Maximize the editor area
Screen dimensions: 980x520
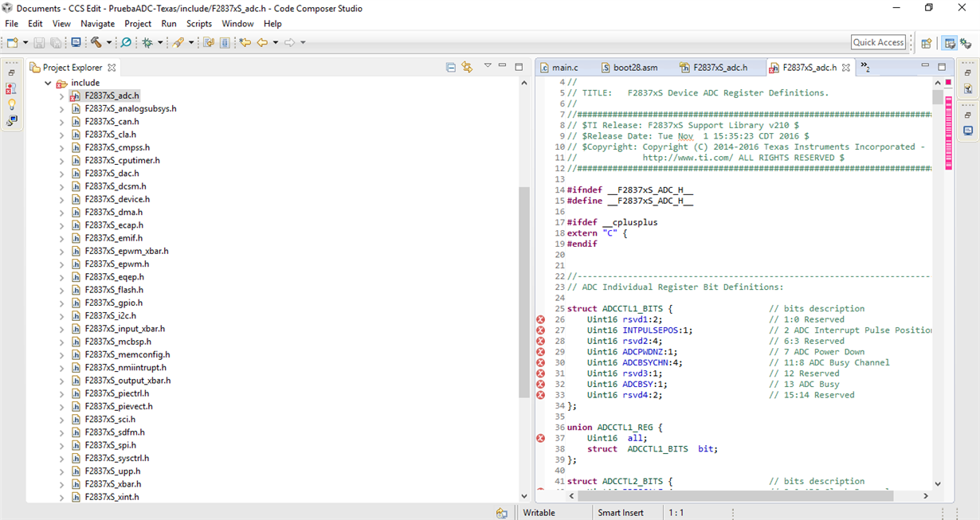pos(942,67)
